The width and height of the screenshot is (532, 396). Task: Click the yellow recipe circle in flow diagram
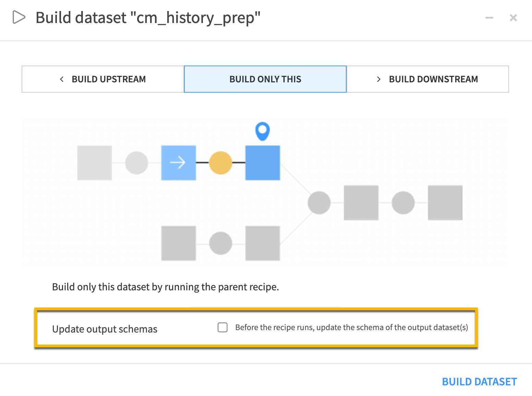220,163
